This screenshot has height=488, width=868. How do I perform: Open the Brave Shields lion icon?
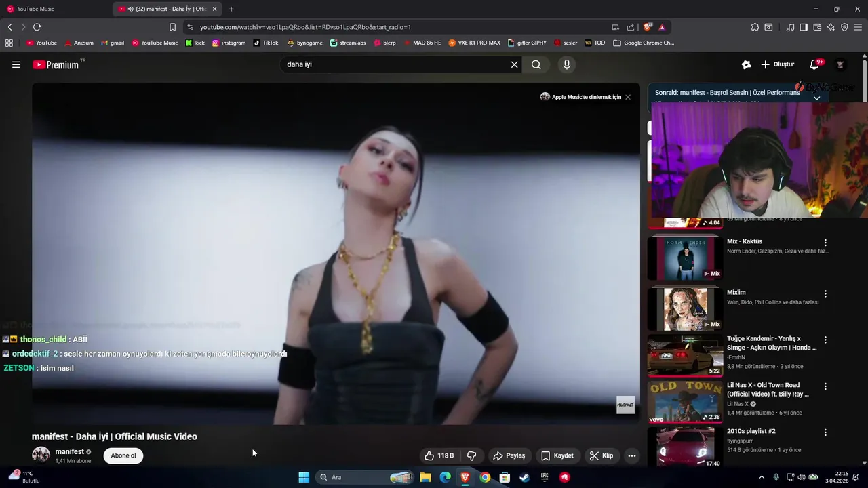(x=648, y=27)
